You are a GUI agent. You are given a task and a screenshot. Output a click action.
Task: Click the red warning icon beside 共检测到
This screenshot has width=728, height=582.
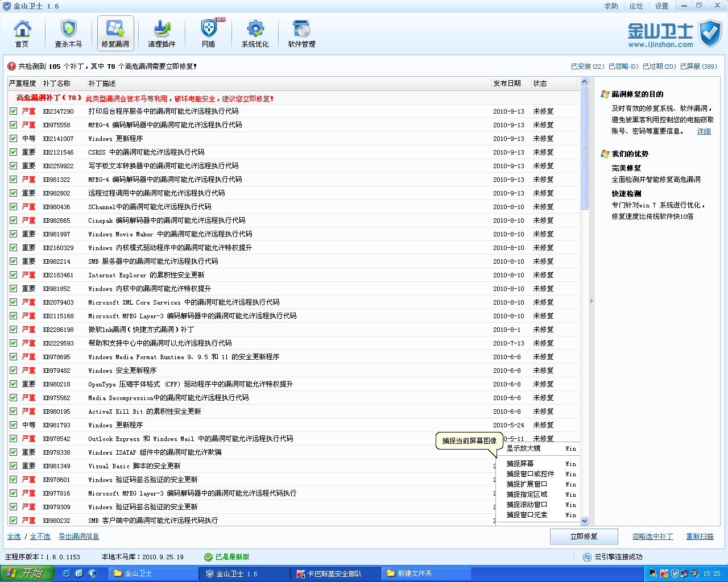(11, 66)
